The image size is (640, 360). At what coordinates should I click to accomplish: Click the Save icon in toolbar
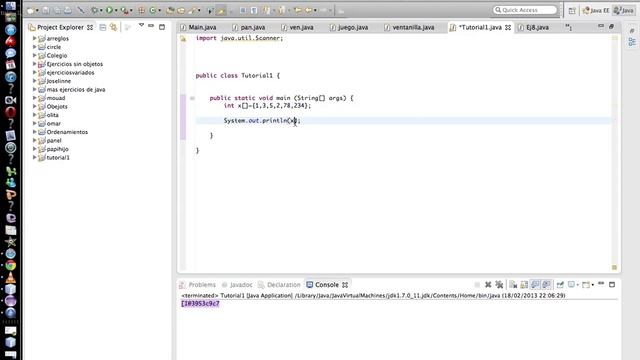click(x=45, y=10)
